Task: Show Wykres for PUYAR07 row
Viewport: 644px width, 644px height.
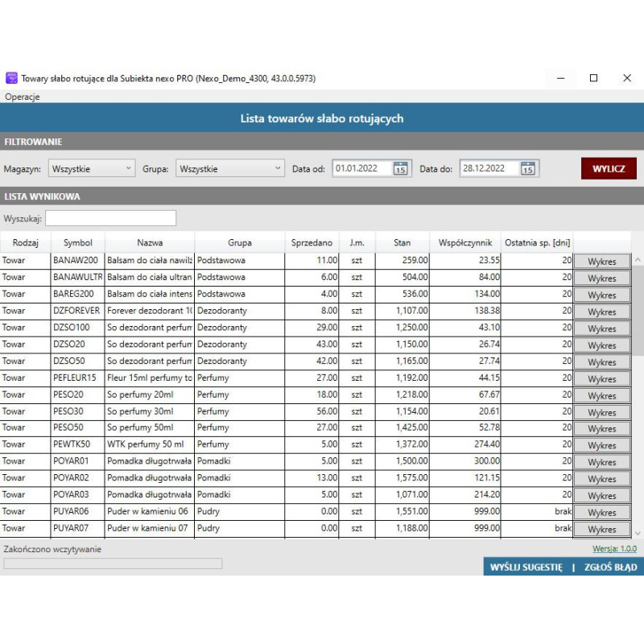Action: coord(601,529)
